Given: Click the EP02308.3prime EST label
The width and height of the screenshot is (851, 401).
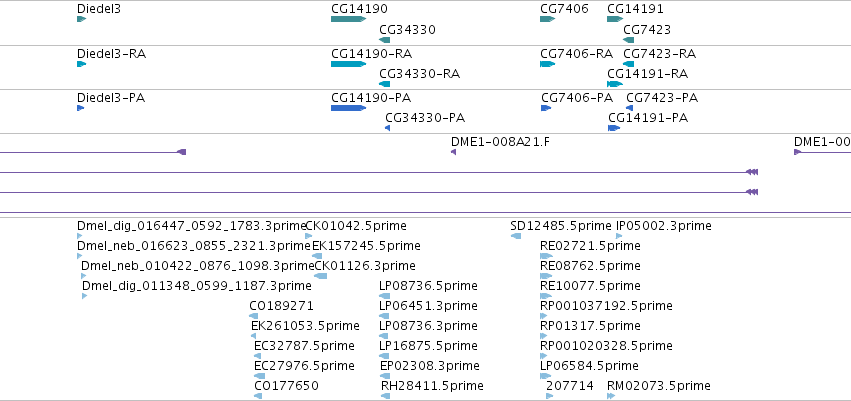Looking at the screenshot, I should [430, 366].
